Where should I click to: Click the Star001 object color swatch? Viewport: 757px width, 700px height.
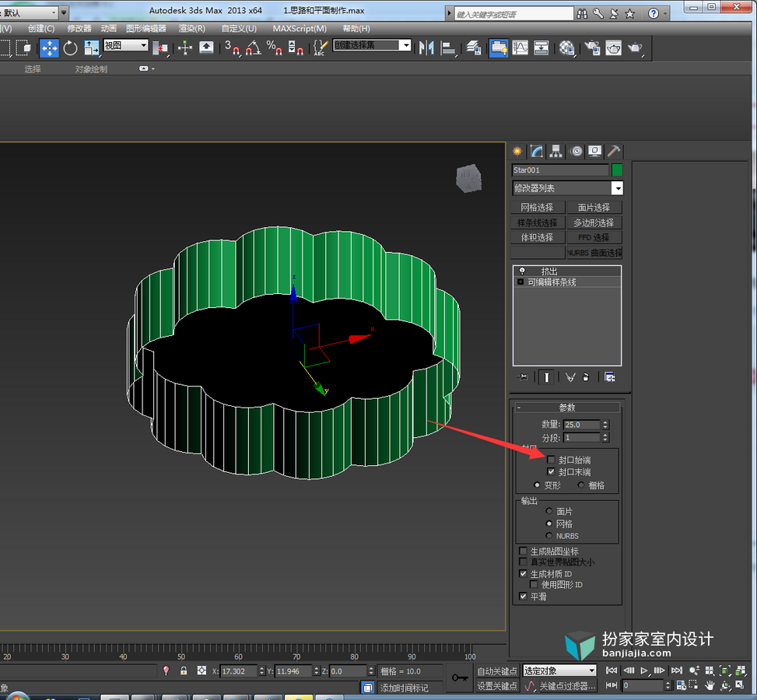click(x=617, y=170)
